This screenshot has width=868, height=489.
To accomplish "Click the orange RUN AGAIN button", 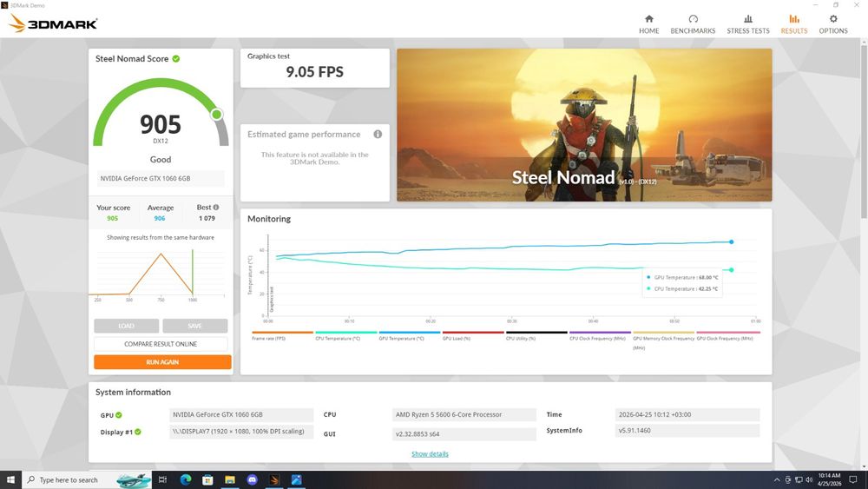I will pos(162,362).
